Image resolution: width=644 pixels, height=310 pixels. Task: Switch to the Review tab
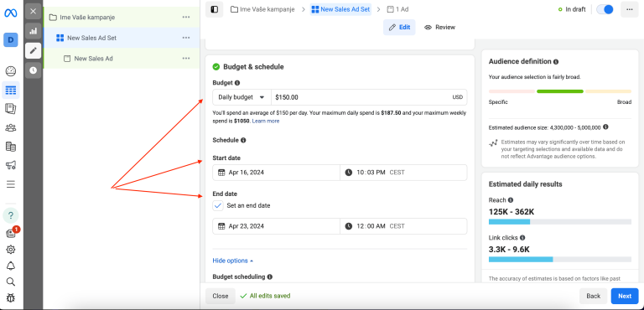(x=440, y=27)
